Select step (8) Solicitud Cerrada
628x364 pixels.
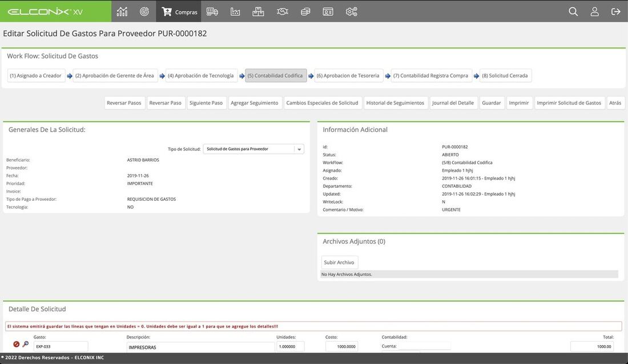tap(505, 76)
